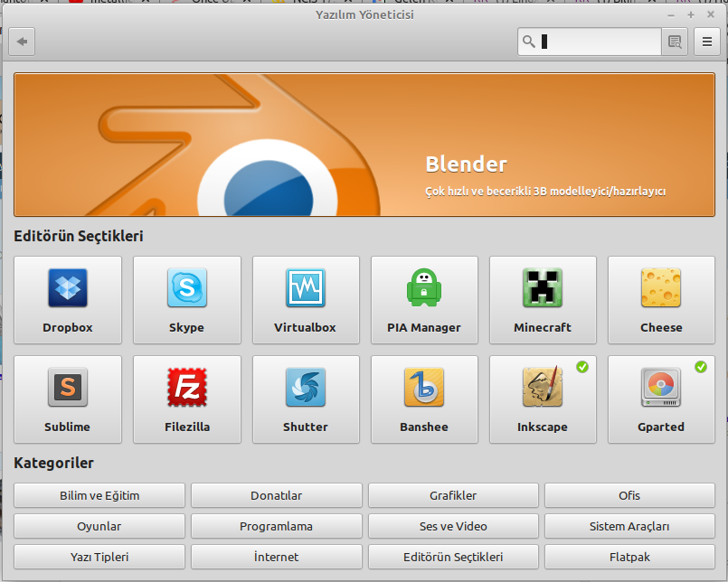Maximize the Yazılım Yöneticisi window
The width and height of the screenshot is (728, 582).
click(691, 15)
